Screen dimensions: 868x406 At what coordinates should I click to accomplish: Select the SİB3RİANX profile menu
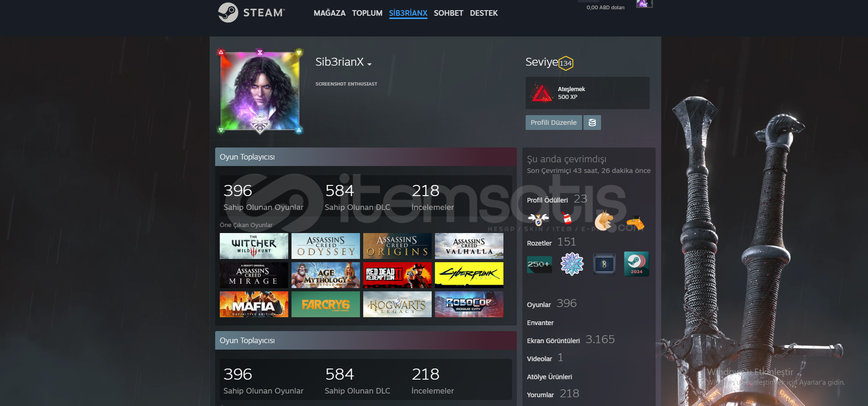pyautogui.click(x=408, y=13)
